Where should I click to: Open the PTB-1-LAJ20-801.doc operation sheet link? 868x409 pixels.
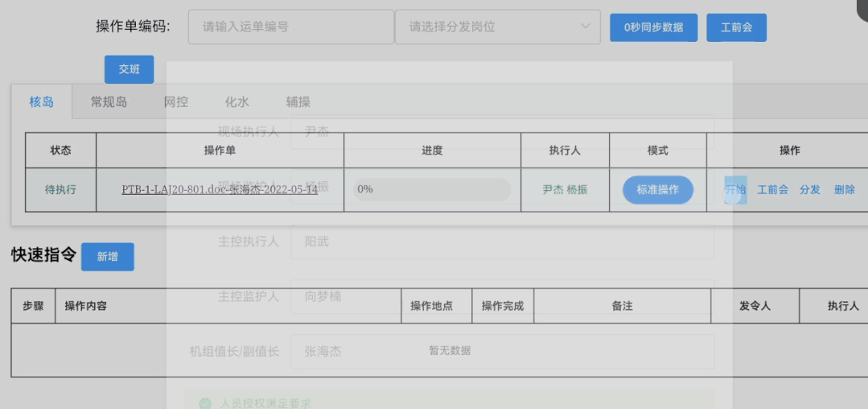(220, 190)
